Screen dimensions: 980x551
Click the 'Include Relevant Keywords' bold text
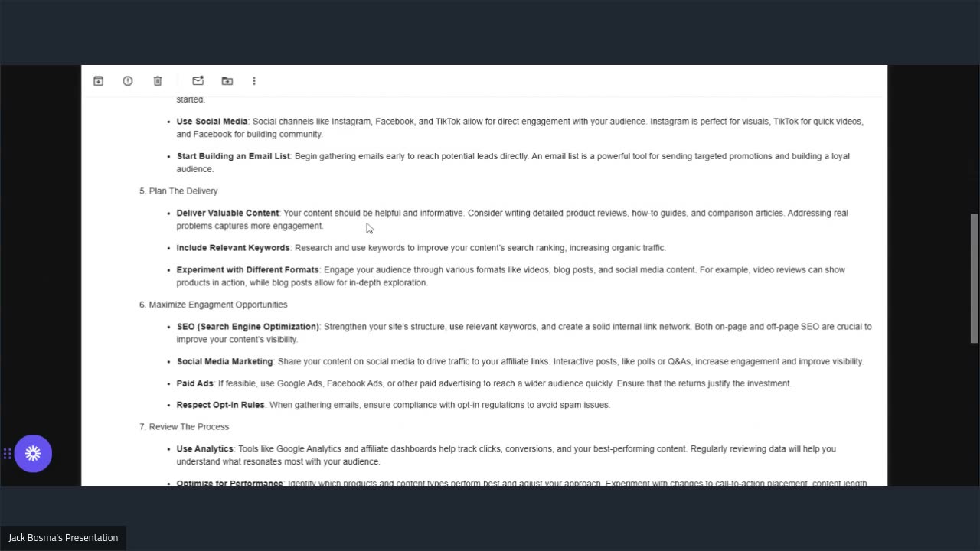(233, 248)
